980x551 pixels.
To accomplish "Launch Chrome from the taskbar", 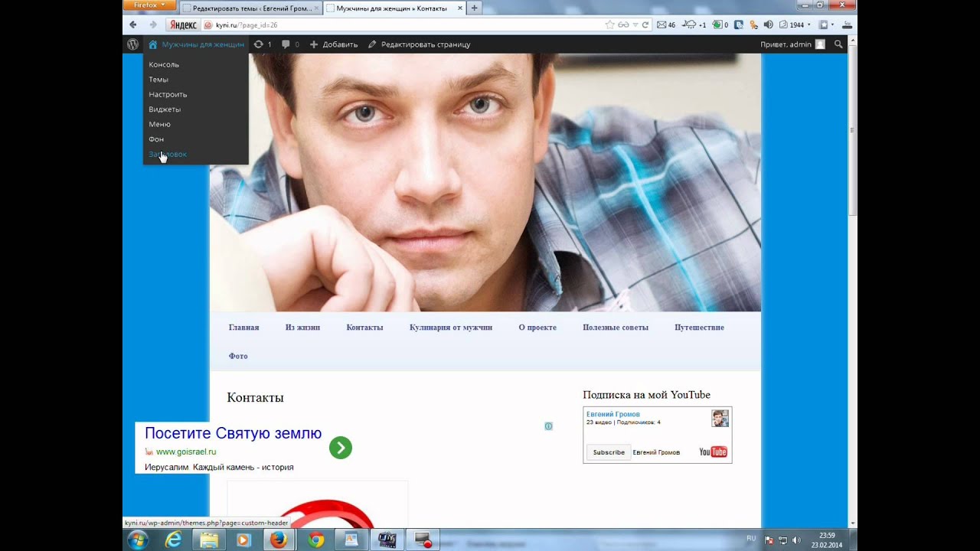I will pyautogui.click(x=315, y=540).
